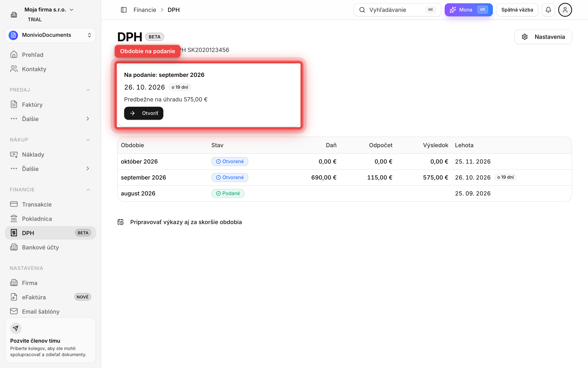Click the Kontakty people icon
The height and width of the screenshot is (368, 588).
pos(14,69)
